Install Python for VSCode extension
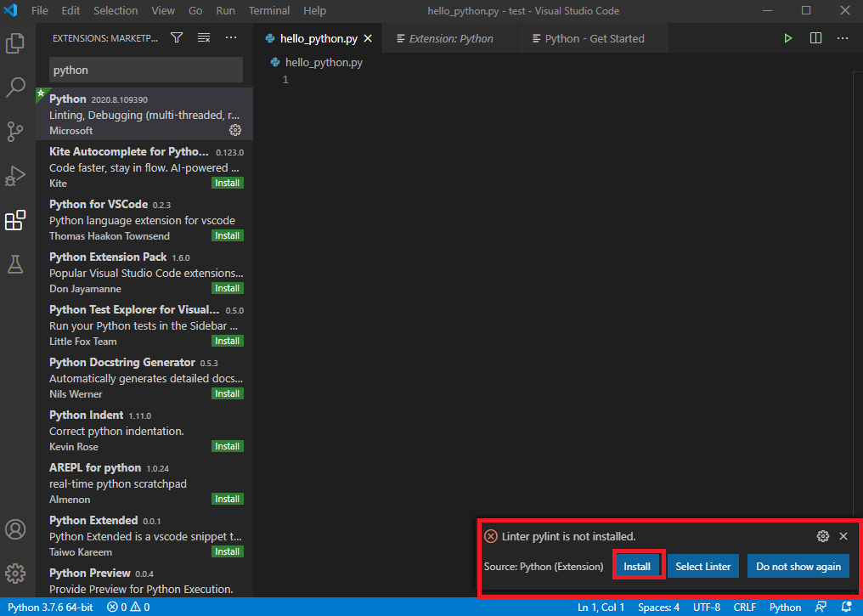The image size is (863, 616). coord(228,235)
